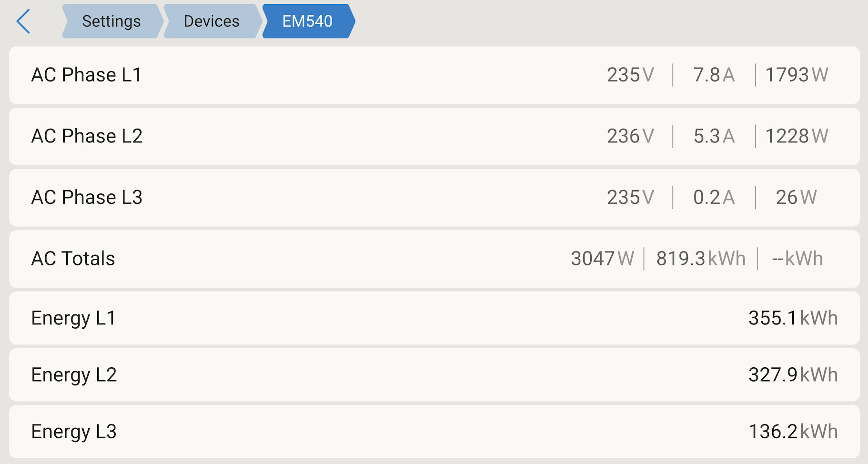This screenshot has height=464, width=868.
Task: Click the 136.2 kWh energy value
Action: (x=793, y=432)
